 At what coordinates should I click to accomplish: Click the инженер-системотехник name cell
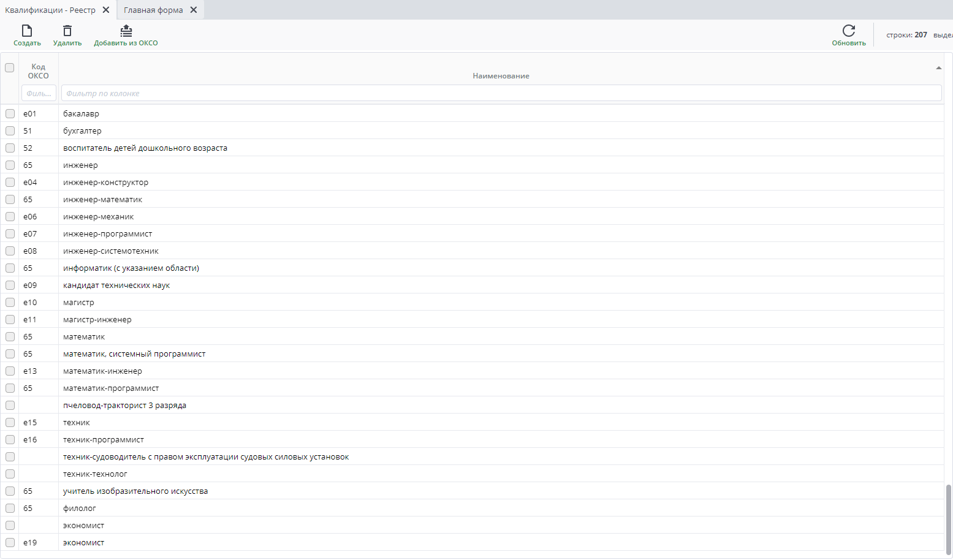coord(501,251)
